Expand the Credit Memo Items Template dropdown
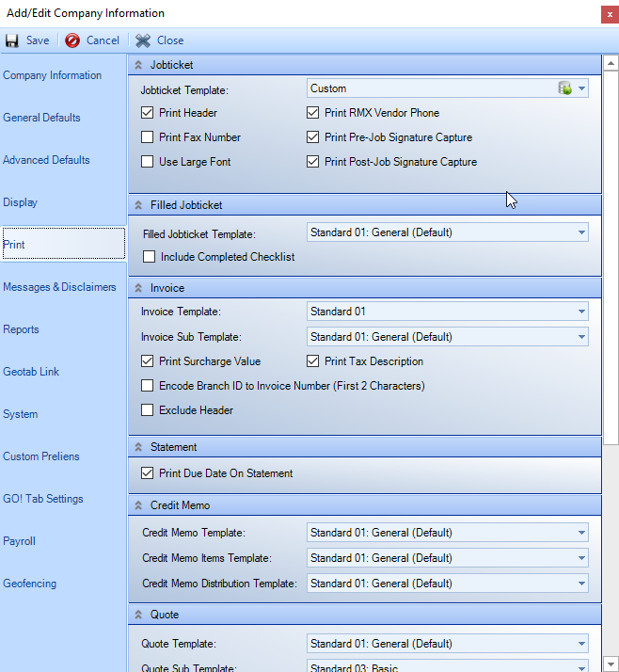 582,558
